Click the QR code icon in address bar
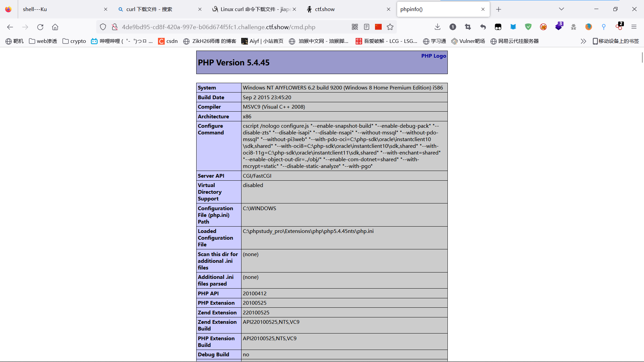 [355, 27]
